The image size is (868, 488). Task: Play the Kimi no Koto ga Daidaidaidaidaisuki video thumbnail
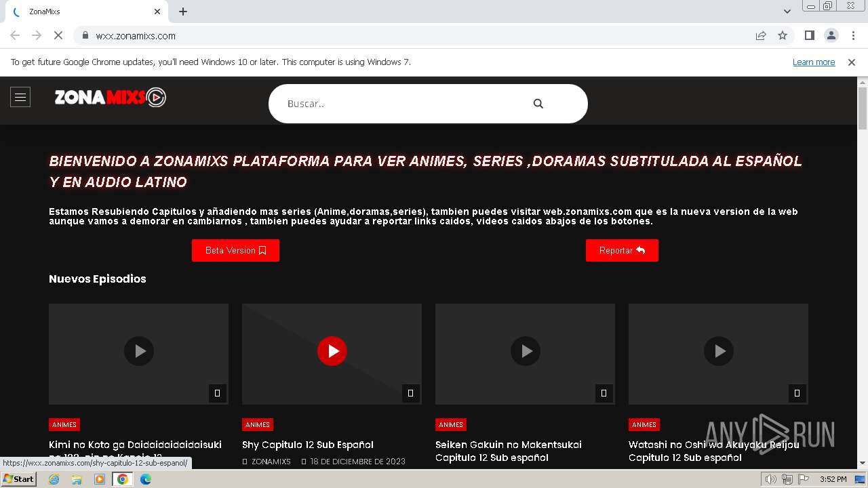point(139,351)
